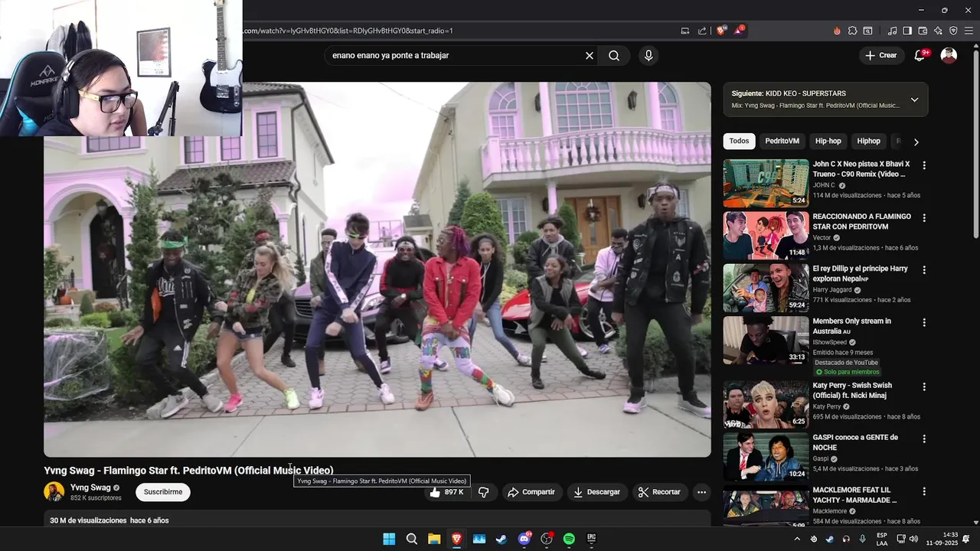This screenshot has width=980, height=551.
Task: Open El rey Dillip y el príncipe Harry thumbnail
Action: (x=766, y=288)
